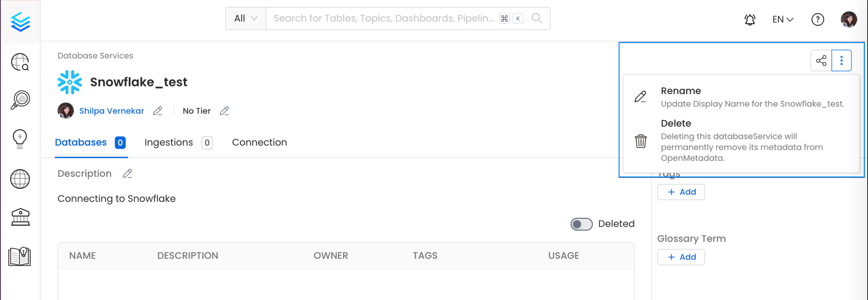The height and width of the screenshot is (300, 868).
Task: Open Glossary book sidebar icon
Action: [x=20, y=256]
